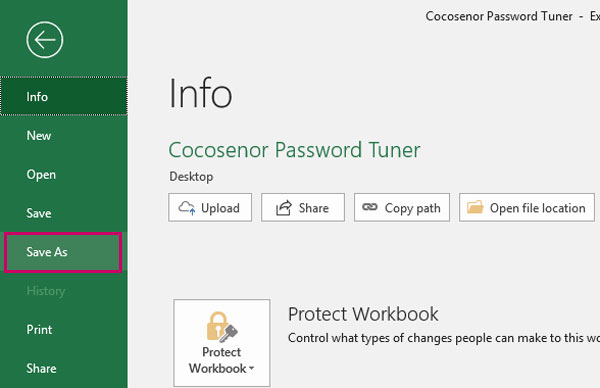Click the Cocosenor Password Tuner workbook title

click(x=294, y=150)
